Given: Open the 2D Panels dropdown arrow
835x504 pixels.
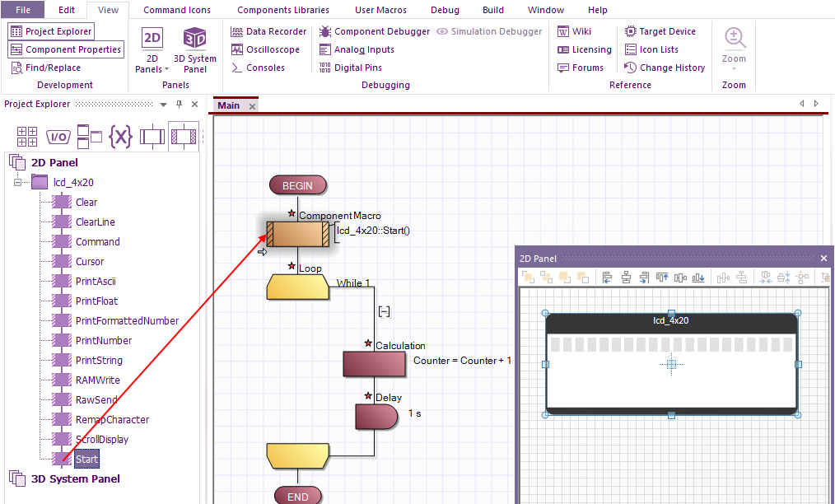Looking at the screenshot, I should 166,69.
